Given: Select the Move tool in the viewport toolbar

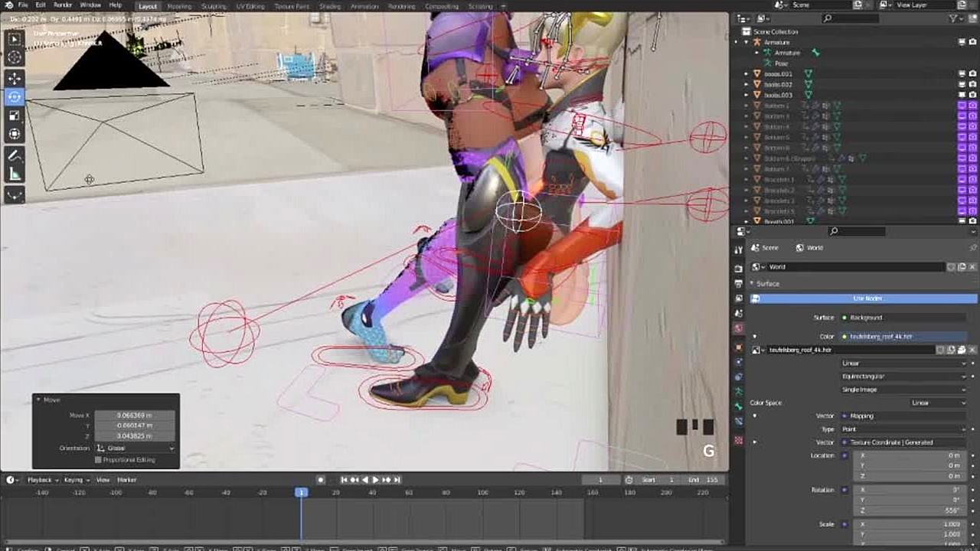Looking at the screenshot, I should pyautogui.click(x=15, y=78).
